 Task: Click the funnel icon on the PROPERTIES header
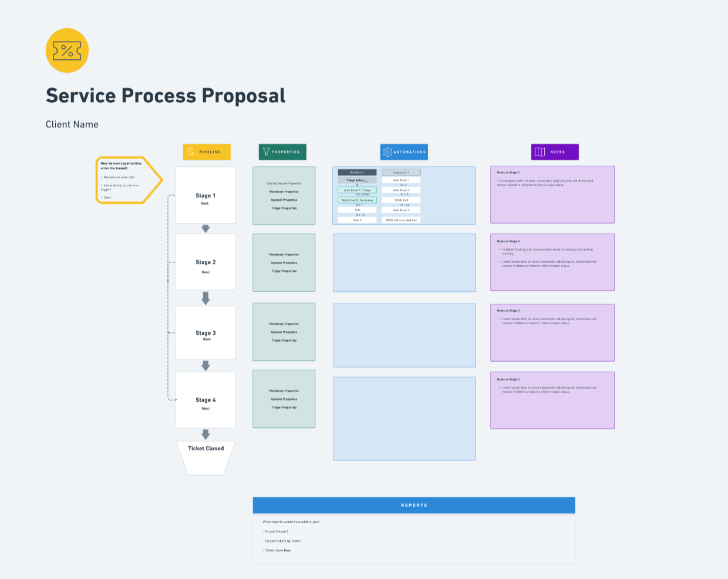[x=265, y=152]
